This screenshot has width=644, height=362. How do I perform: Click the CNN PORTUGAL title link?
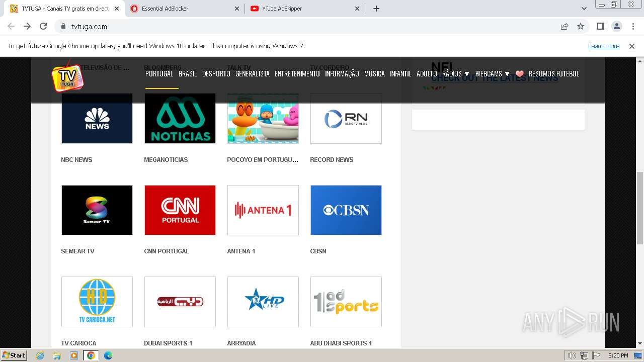pos(167,251)
